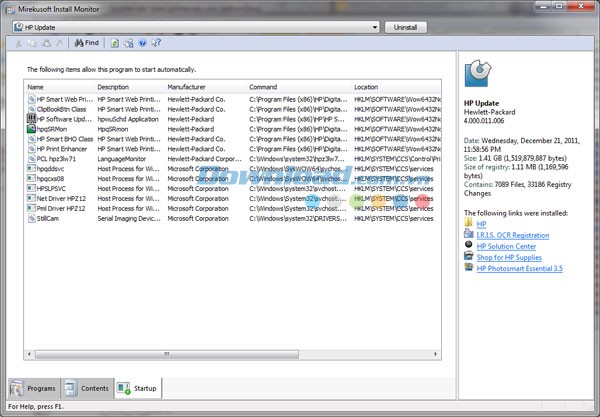
Task: Sort by the Command column header
Action: [x=298, y=87]
